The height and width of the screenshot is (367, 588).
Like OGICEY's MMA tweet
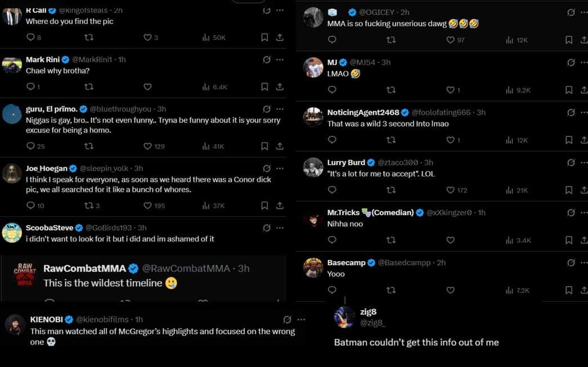click(450, 40)
